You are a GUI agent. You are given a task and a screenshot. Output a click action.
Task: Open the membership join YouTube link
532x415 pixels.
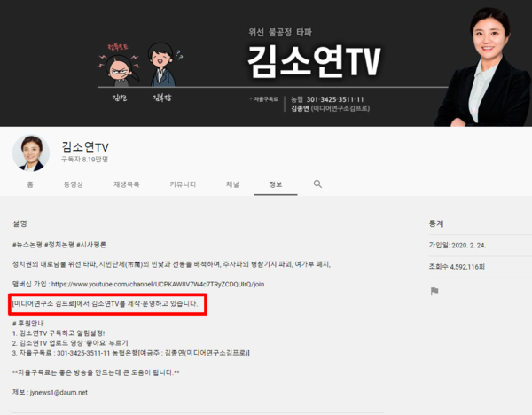tap(158, 284)
